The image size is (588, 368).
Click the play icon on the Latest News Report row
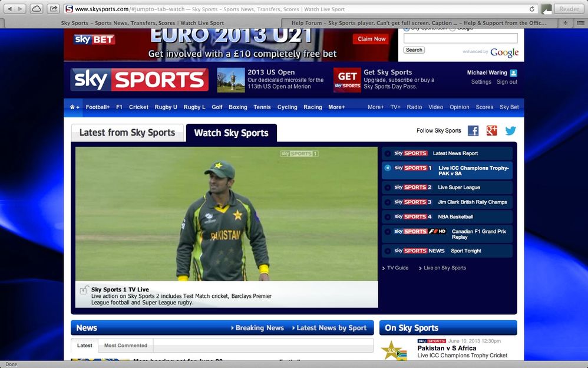pos(388,153)
